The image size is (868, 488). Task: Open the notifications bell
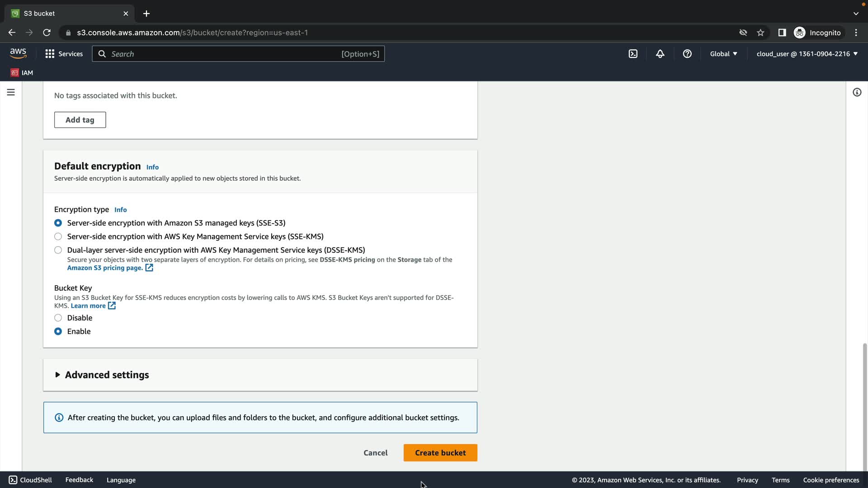coord(660,54)
